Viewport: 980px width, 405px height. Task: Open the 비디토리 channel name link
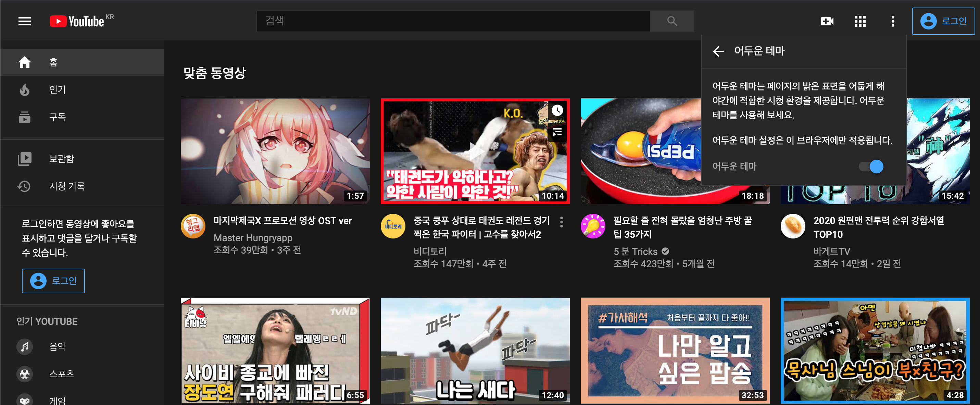[430, 251]
